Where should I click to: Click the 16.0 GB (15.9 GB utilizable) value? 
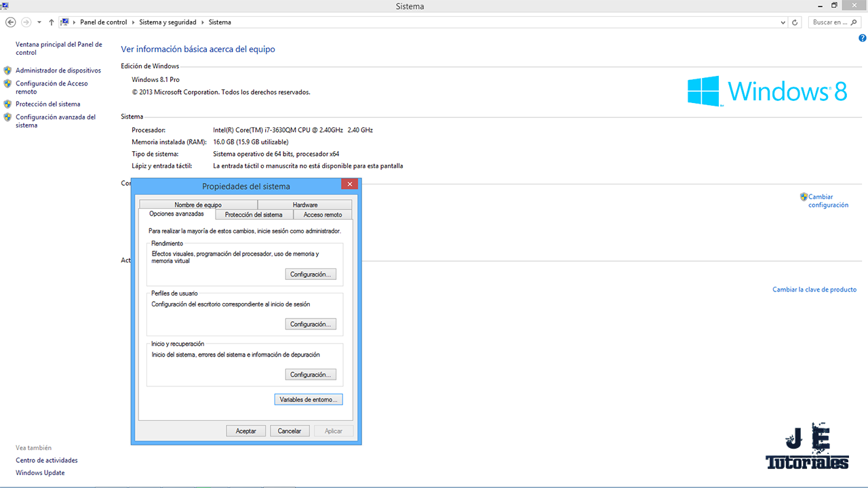click(x=251, y=142)
